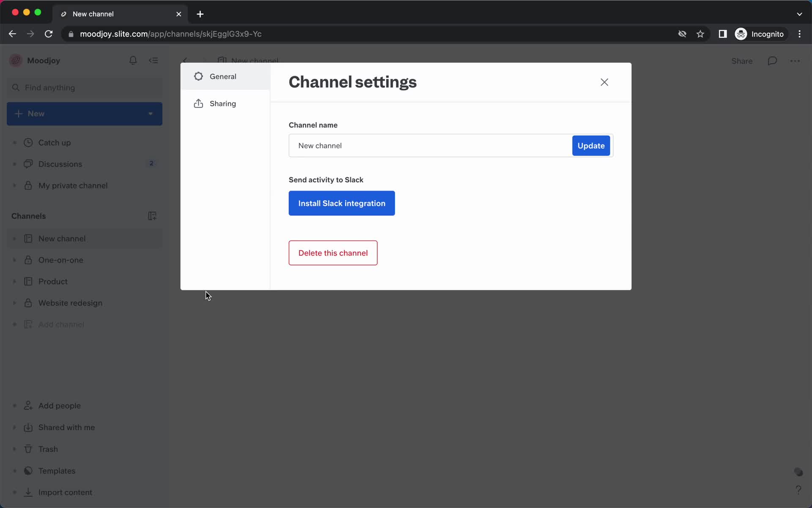Click the General gear icon
This screenshot has width=812, height=508.
click(198, 76)
